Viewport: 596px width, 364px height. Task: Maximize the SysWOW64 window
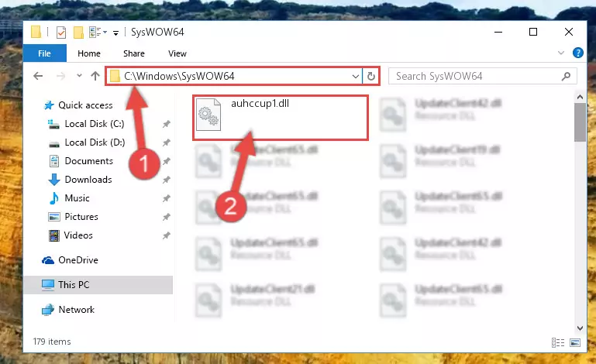pos(533,32)
